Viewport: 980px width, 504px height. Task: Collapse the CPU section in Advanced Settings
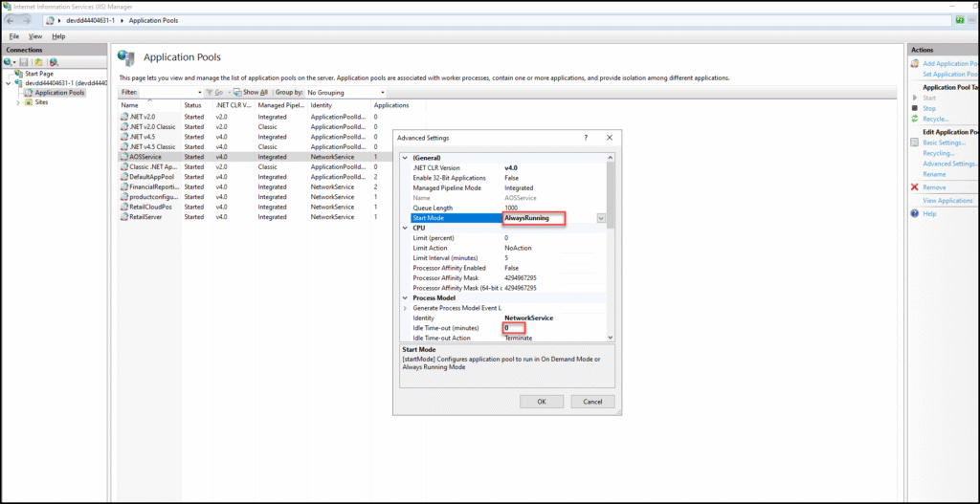[x=405, y=228]
